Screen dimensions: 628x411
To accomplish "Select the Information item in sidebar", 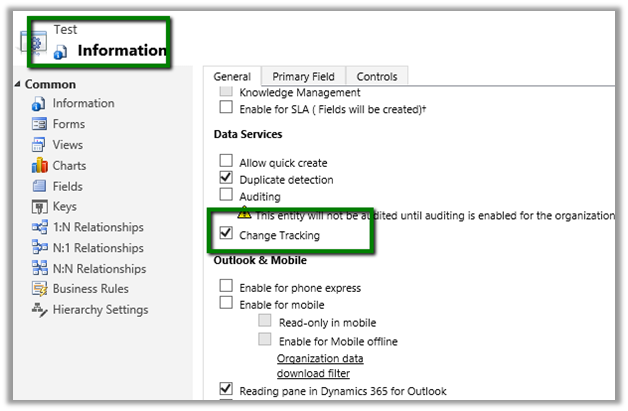I will [83, 103].
